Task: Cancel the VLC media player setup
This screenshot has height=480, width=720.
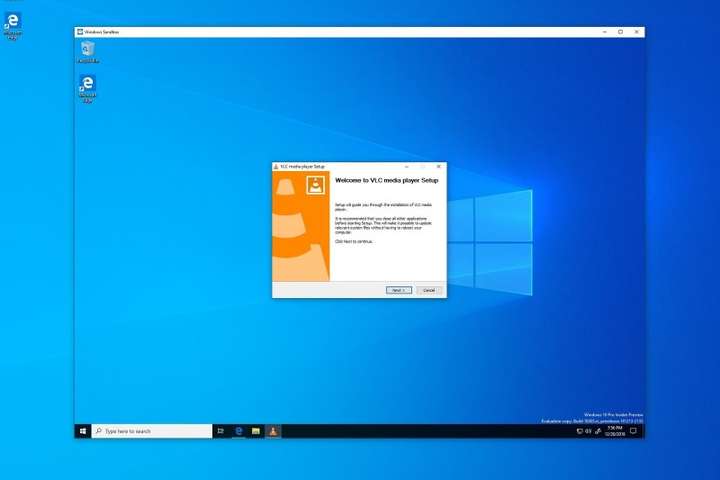Action: 428,290
